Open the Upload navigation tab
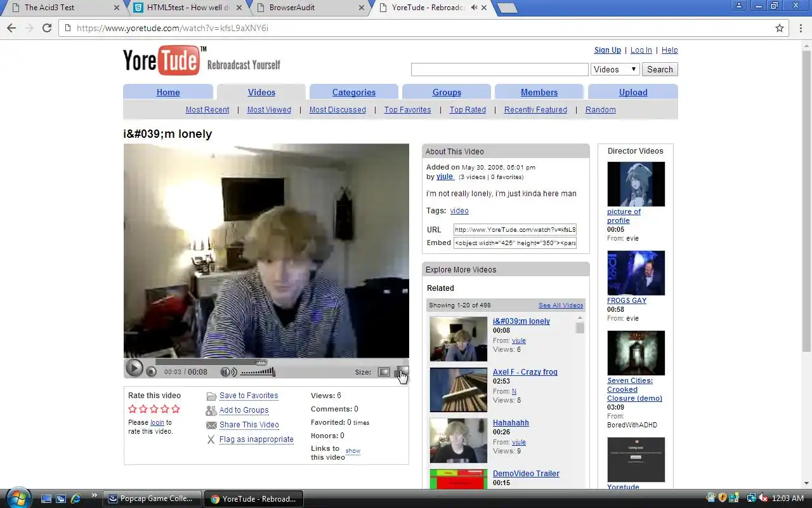Viewport: 812px width, 508px height. coord(633,92)
